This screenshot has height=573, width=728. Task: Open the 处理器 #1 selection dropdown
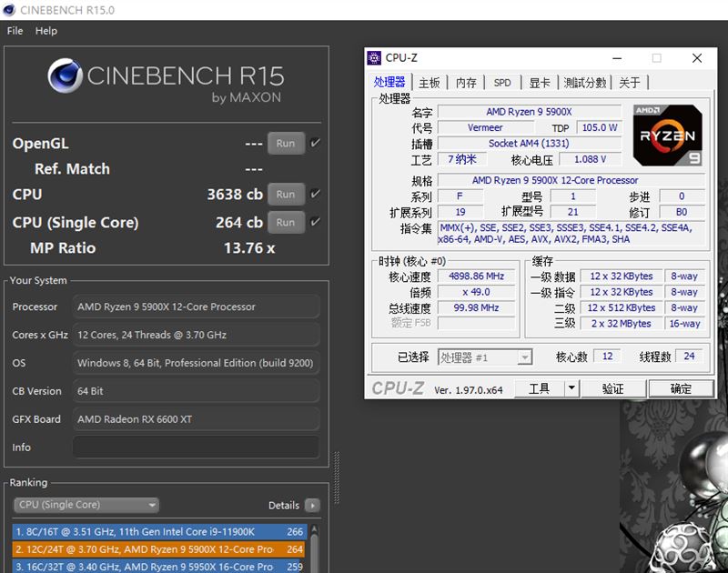485,357
